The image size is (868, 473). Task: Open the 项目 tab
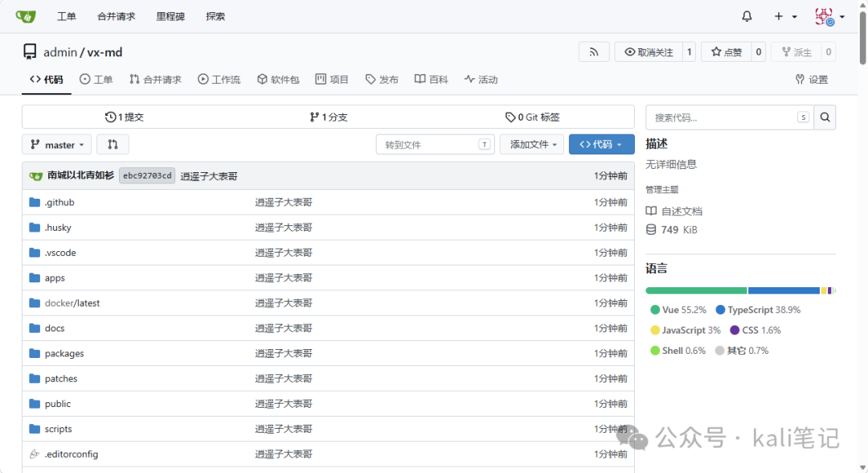(x=332, y=79)
